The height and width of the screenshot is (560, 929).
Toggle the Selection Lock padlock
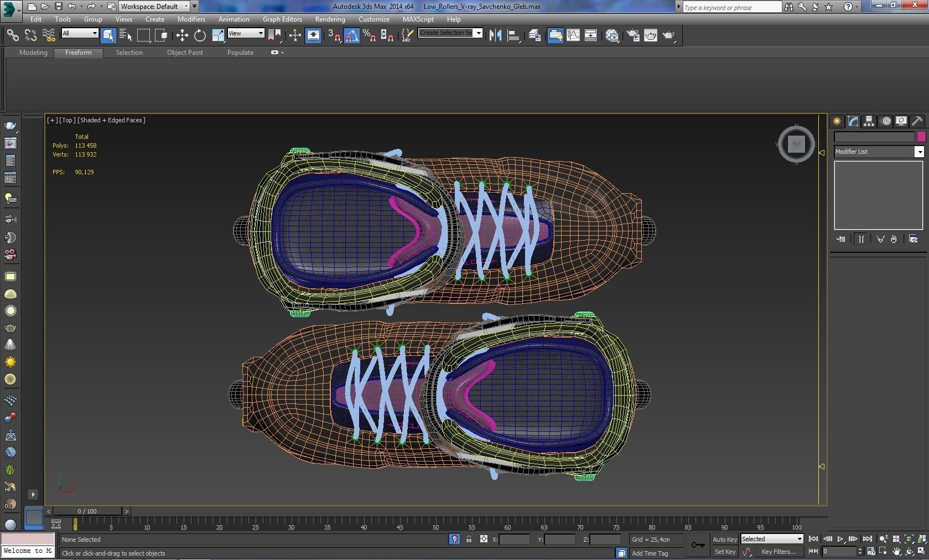tap(469, 539)
